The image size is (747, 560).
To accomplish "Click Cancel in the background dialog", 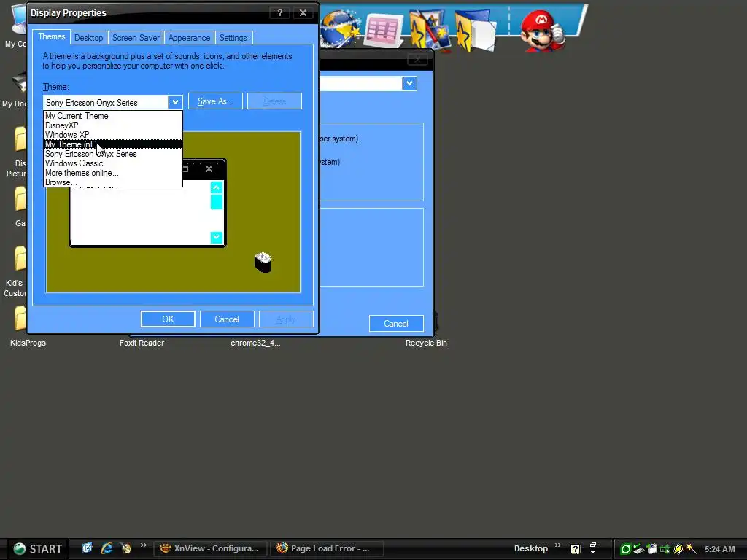I will pyautogui.click(x=396, y=323).
